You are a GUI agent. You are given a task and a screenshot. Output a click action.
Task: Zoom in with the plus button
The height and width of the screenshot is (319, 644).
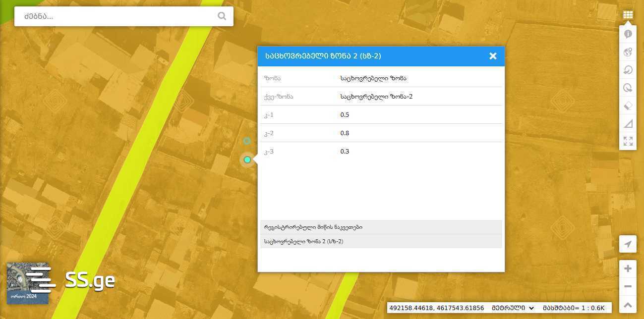click(x=628, y=268)
